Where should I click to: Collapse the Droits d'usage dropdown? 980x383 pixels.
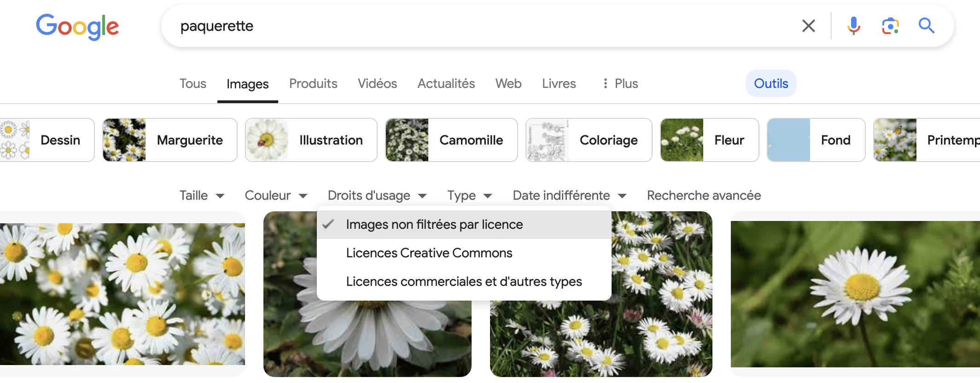[377, 196]
